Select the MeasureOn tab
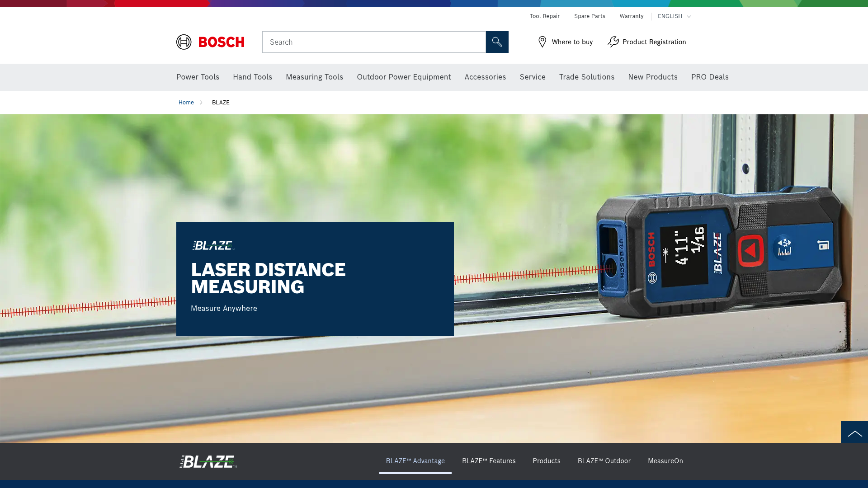 [665, 461]
